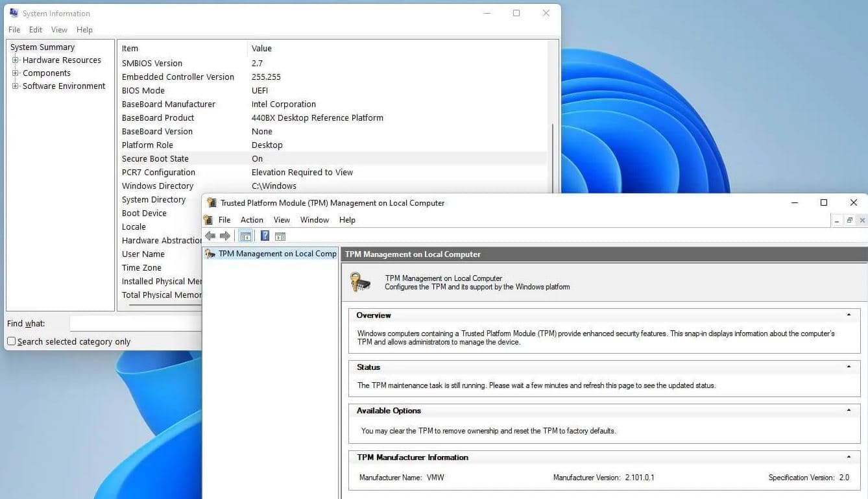Click the Elevation Required to View value
The height and width of the screenshot is (499, 868).
point(302,172)
